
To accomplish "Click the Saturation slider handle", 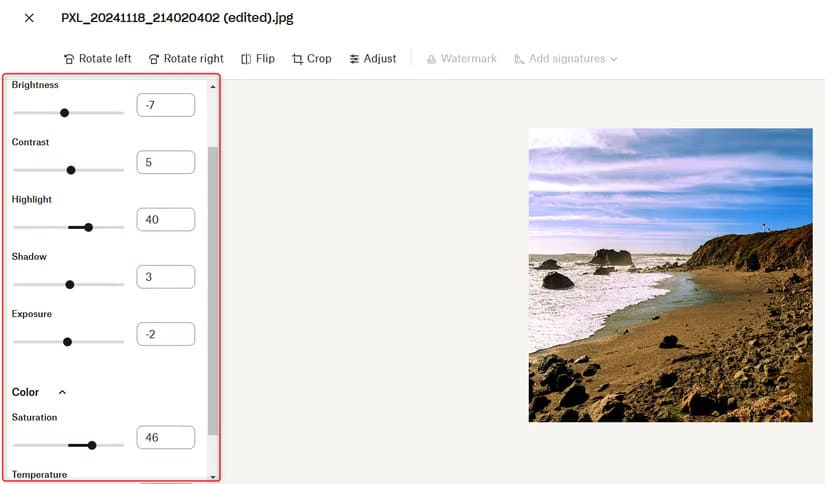I will 92,445.
